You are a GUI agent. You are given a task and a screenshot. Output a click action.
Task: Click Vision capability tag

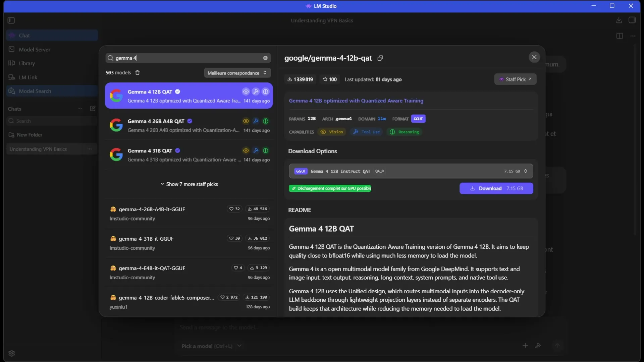[x=332, y=132]
